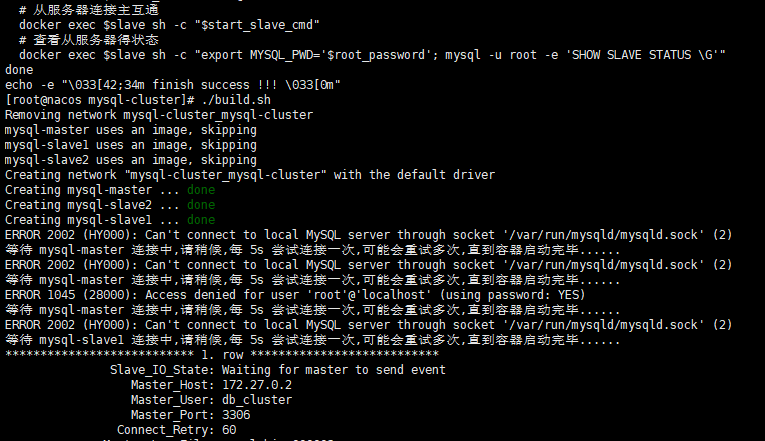
Task: Click the first ERROR 2002 socket line
Action: pos(368,235)
